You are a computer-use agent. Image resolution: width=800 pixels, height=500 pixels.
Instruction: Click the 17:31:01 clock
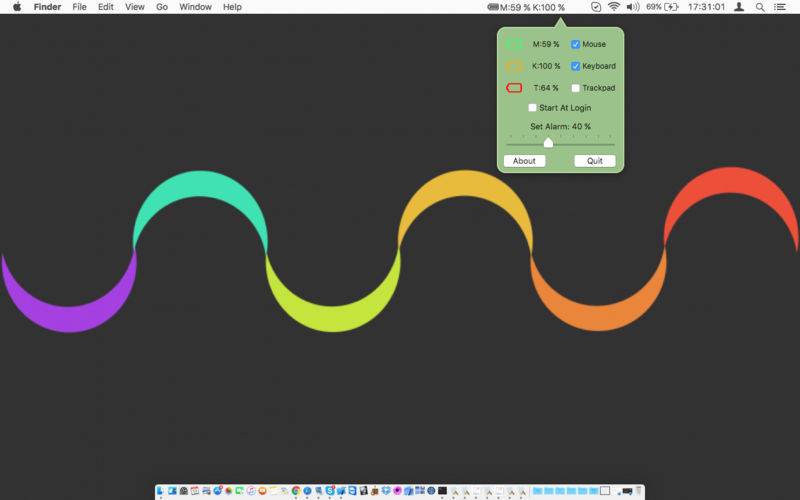pos(706,7)
